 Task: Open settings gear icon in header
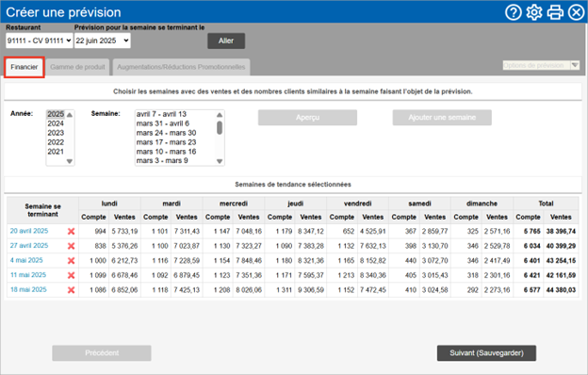tap(534, 12)
